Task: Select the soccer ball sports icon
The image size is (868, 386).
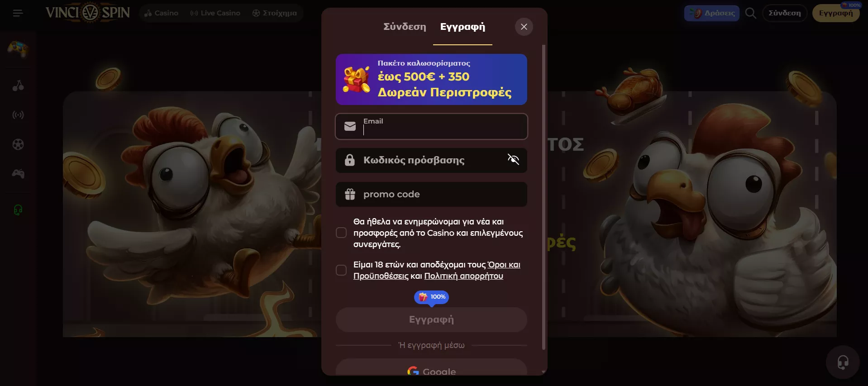Action: pos(18,144)
